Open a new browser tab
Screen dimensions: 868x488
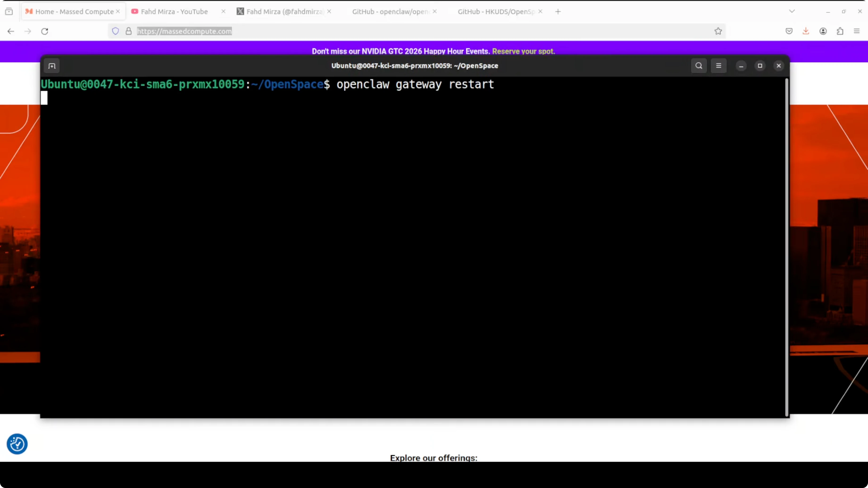point(558,12)
